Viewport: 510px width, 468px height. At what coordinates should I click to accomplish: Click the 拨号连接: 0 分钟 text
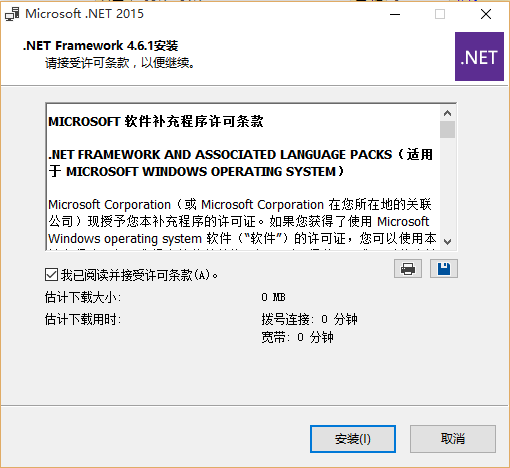coord(309,319)
